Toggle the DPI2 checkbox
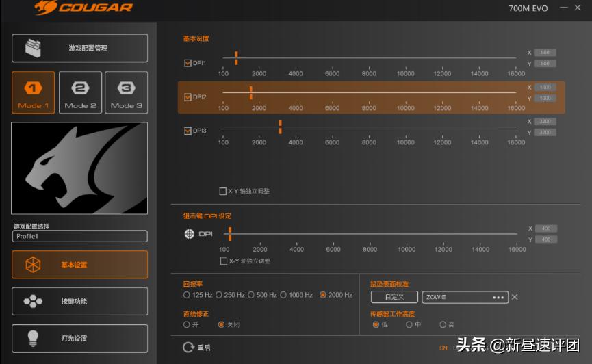592x364 pixels. [188, 97]
